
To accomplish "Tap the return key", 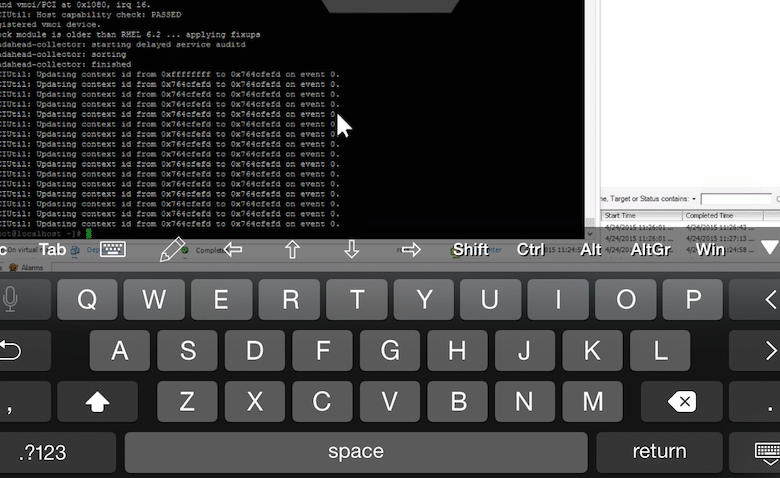I will (x=659, y=453).
